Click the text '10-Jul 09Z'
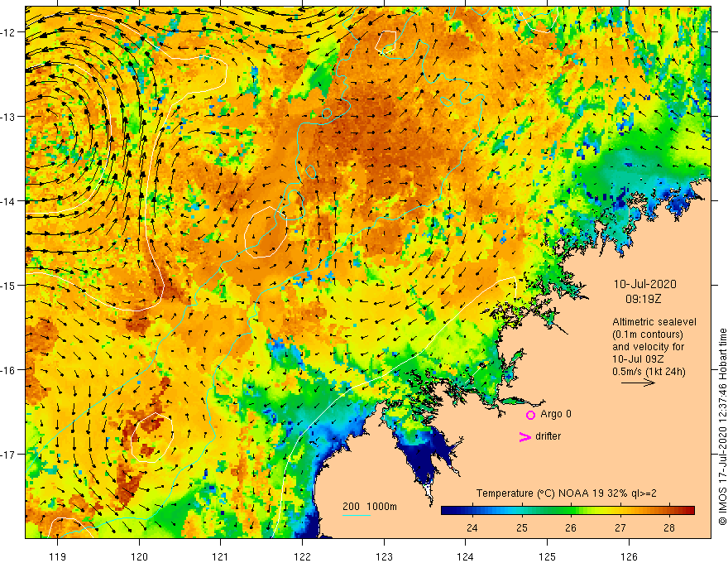728x563 pixels. coord(638,359)
